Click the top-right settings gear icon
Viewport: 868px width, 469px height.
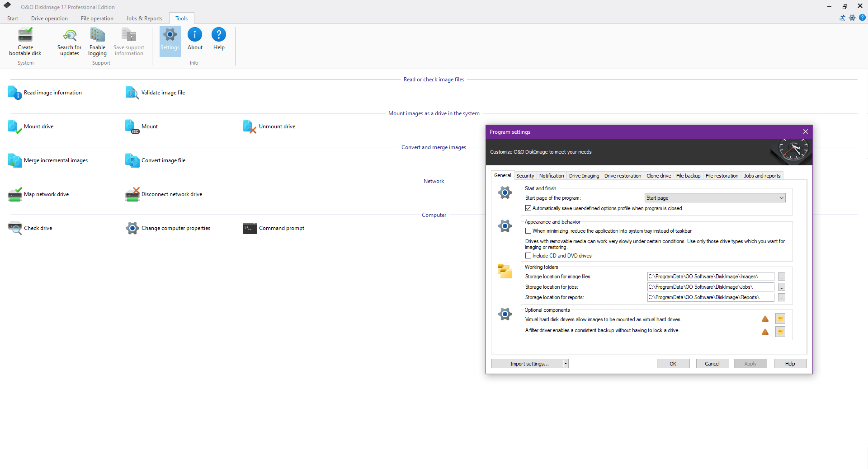click(x=852, y=18)
